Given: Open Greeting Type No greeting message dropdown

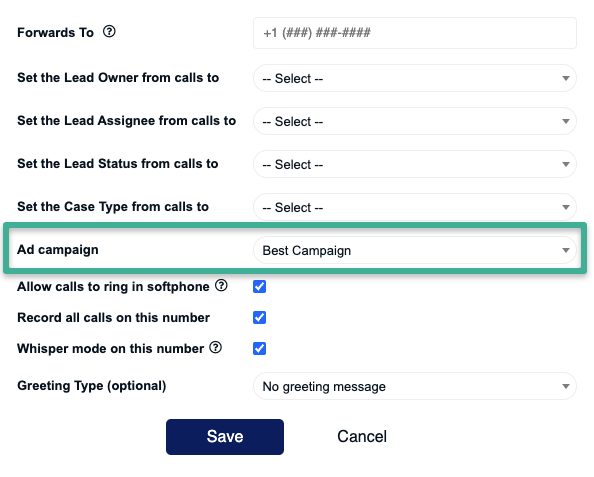Looking at the screenshot, I should [415, 386].
